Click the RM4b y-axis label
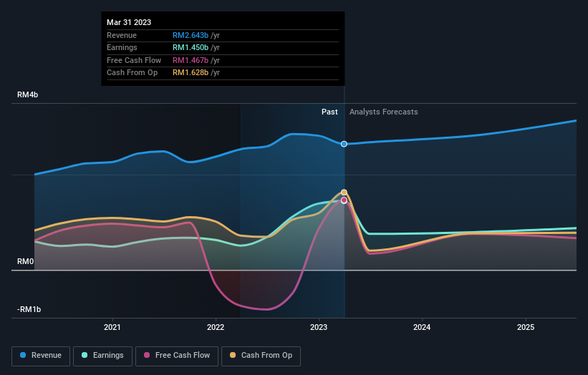 pyautogui.click(x=27, y=94)
